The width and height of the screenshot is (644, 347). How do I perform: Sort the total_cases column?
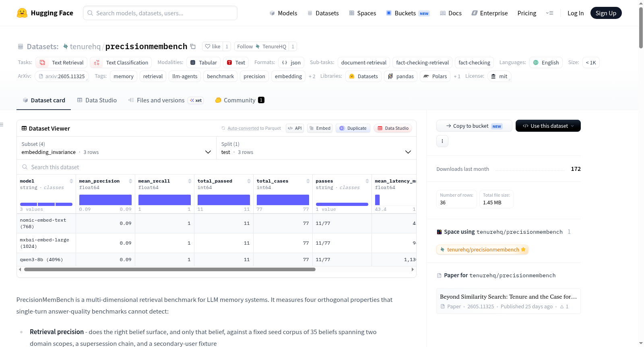coord(308,181)
